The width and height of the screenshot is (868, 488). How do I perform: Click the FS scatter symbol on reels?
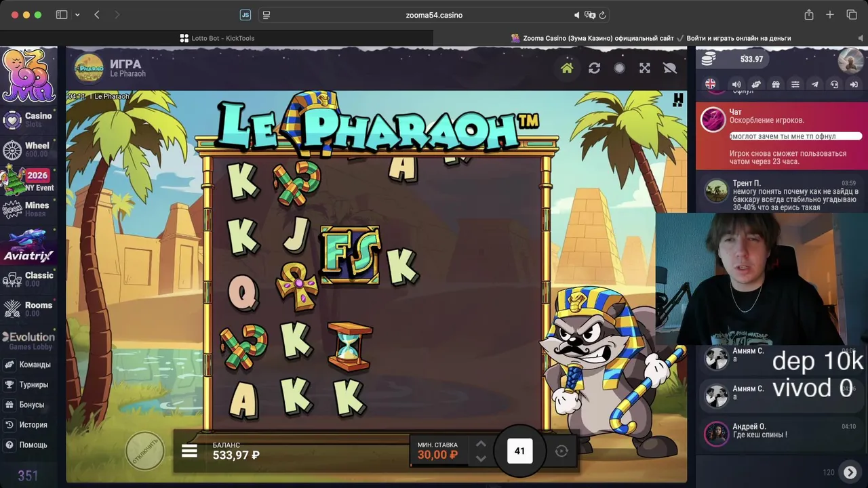(350, 254)
